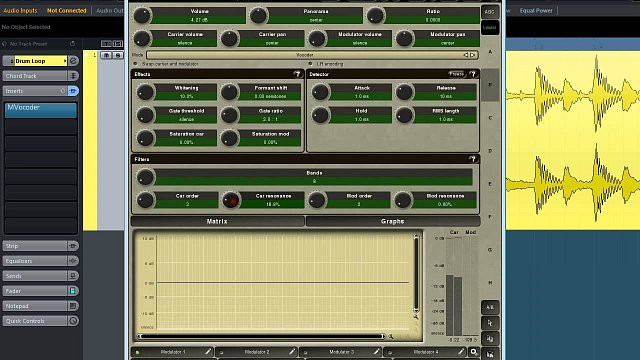Click the Chord Track section icon
The height and width of the screenshot is (360, 640).
pyautogui.click(x=73, y=76)
